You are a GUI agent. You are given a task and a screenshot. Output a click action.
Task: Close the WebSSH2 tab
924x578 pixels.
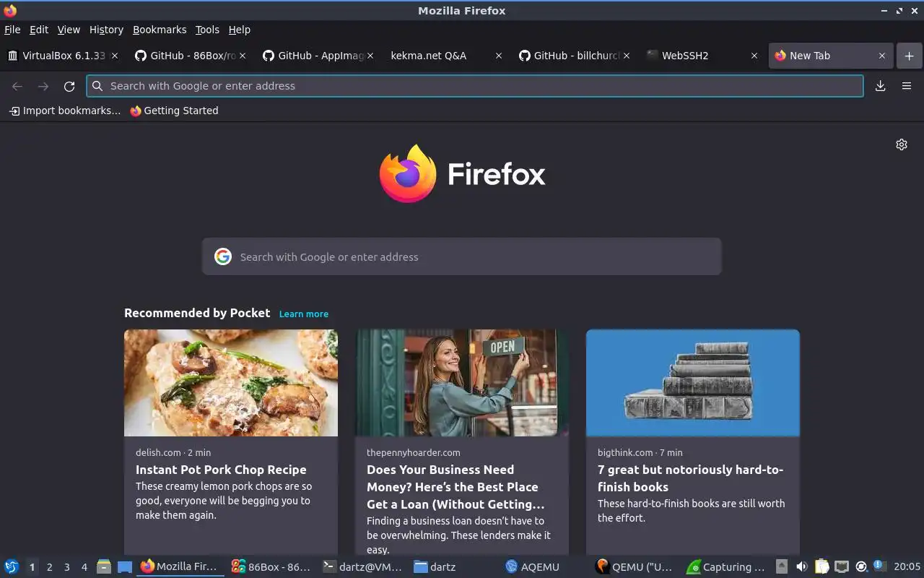[754, 56]
